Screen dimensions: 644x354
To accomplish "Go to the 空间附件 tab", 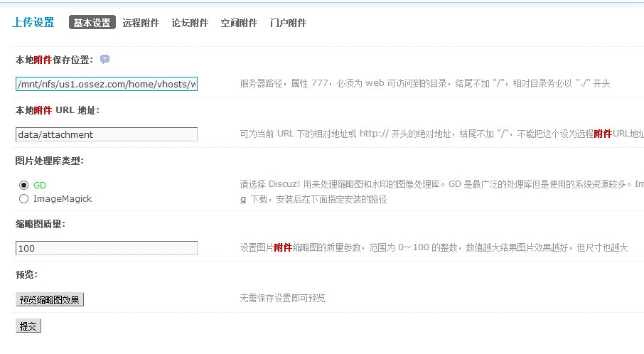I will click(x=239, y=23).
